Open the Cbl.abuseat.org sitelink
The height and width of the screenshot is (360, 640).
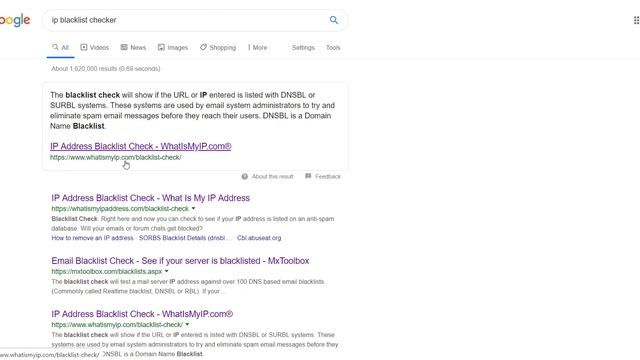pos(259,238)
